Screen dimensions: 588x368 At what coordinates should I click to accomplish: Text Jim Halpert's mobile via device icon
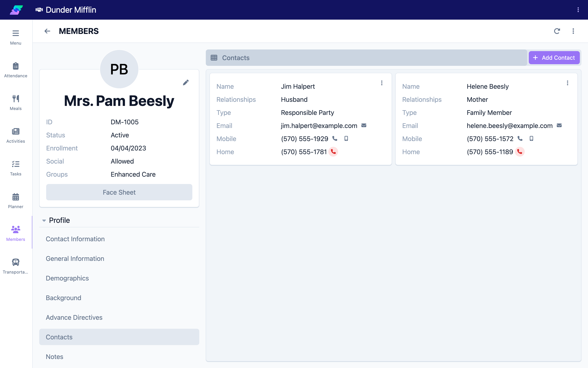[x=346, y=138]
